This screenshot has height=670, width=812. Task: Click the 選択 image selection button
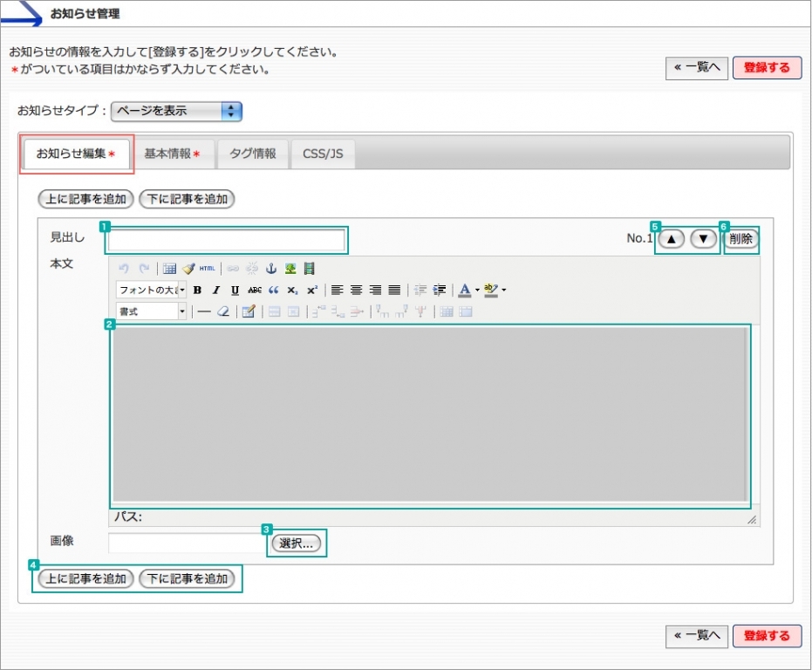[297, 542]
